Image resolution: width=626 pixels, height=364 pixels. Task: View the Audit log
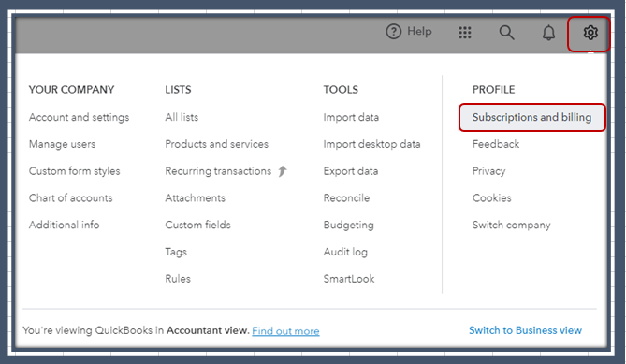(345, 252)
